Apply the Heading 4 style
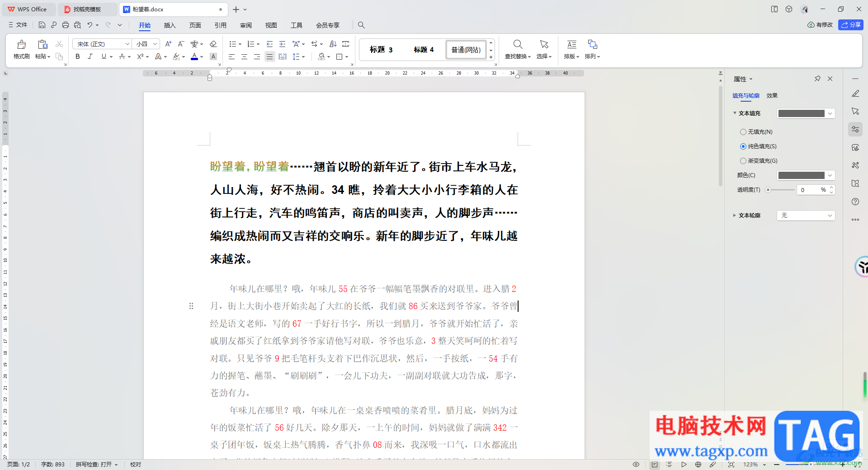The image size is (868, 470). [x=424, y=50]
